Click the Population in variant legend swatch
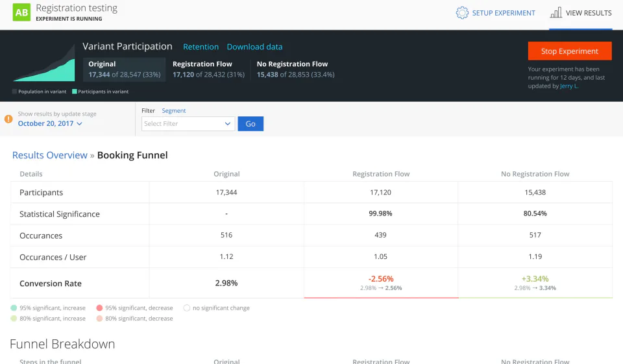The image size is (623, 364). click(15, 91)
